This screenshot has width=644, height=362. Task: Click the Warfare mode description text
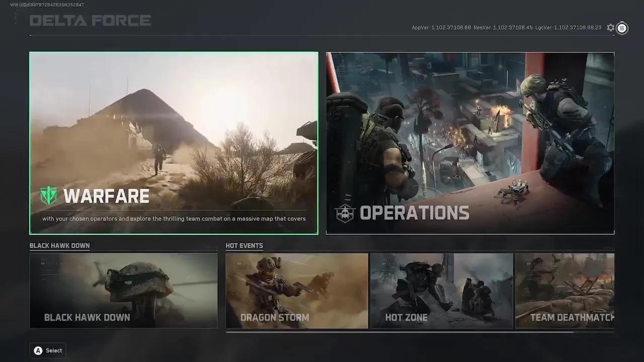point(174,219)
